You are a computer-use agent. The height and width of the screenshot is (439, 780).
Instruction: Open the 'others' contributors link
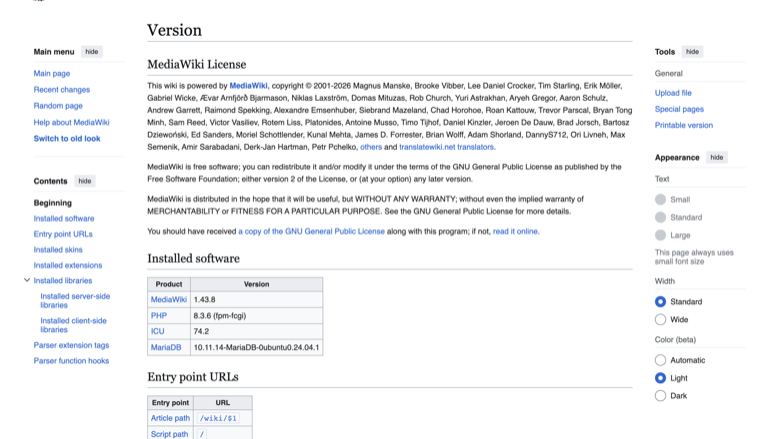[x=371, y=147]
